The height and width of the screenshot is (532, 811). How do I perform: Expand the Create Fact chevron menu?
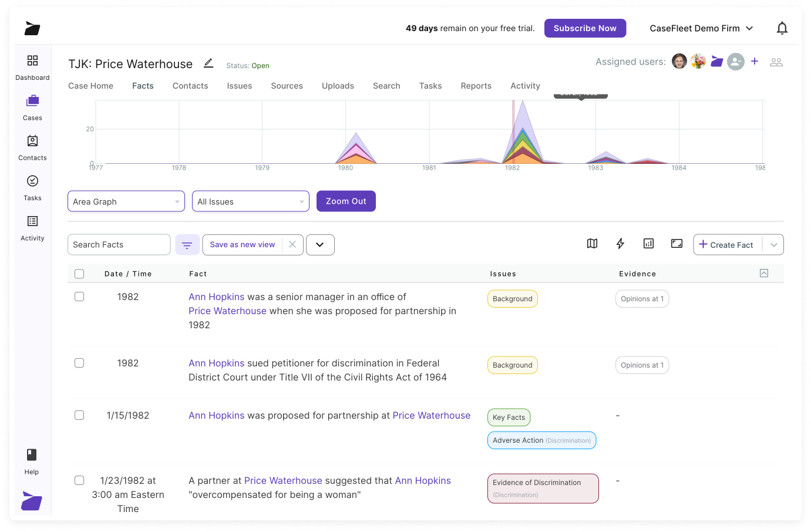(774, 244)
